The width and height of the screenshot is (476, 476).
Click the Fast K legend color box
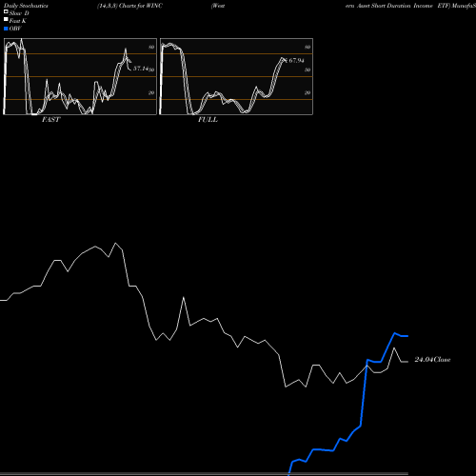[x=6, y=20]
